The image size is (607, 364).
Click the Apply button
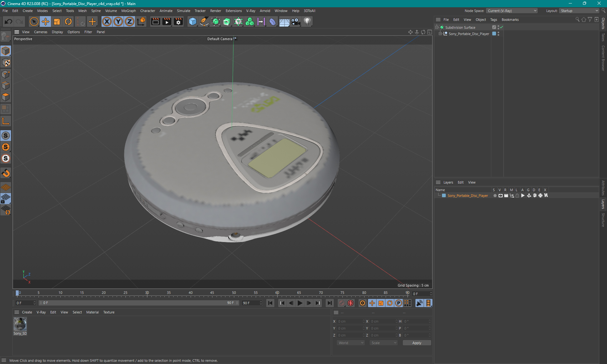point(417,343)
